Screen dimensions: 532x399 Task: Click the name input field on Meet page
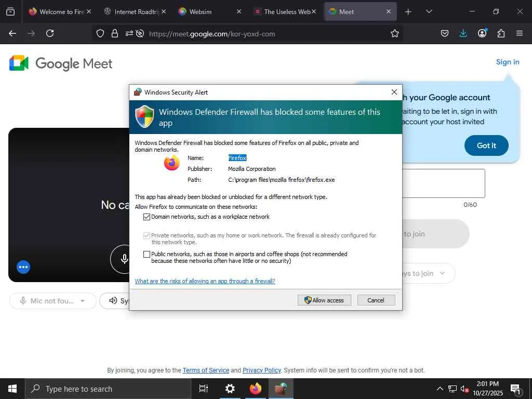tap(444, 183)
